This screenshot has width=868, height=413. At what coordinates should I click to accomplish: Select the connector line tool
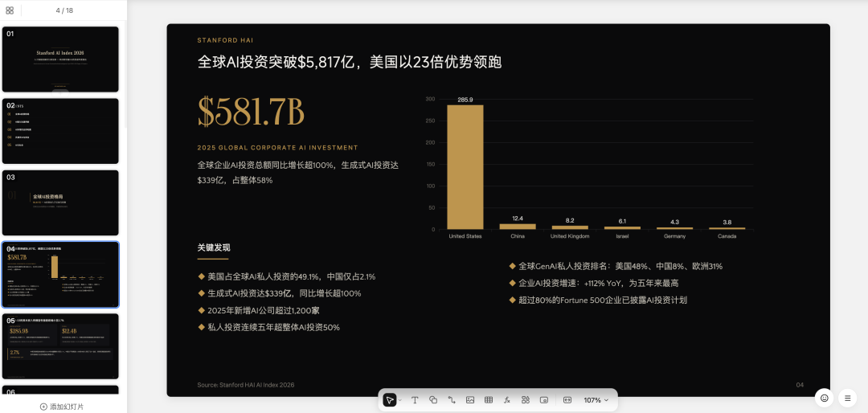(x=452, y=400)
